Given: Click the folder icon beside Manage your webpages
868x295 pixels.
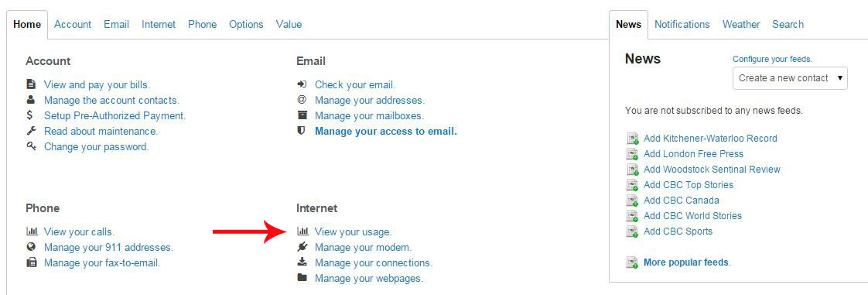Looking at the screenshot, I should (x=302, y=278).
